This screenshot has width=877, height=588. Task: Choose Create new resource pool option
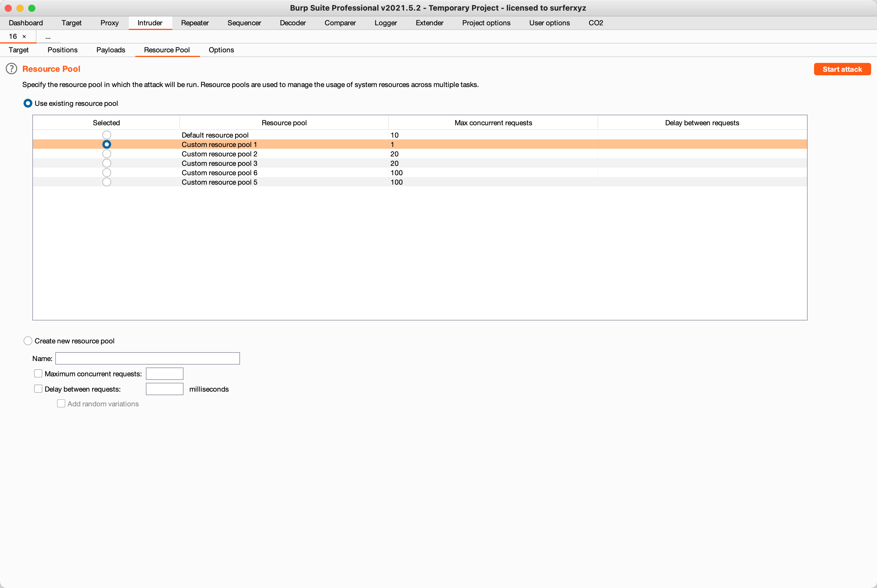(28, 341)
